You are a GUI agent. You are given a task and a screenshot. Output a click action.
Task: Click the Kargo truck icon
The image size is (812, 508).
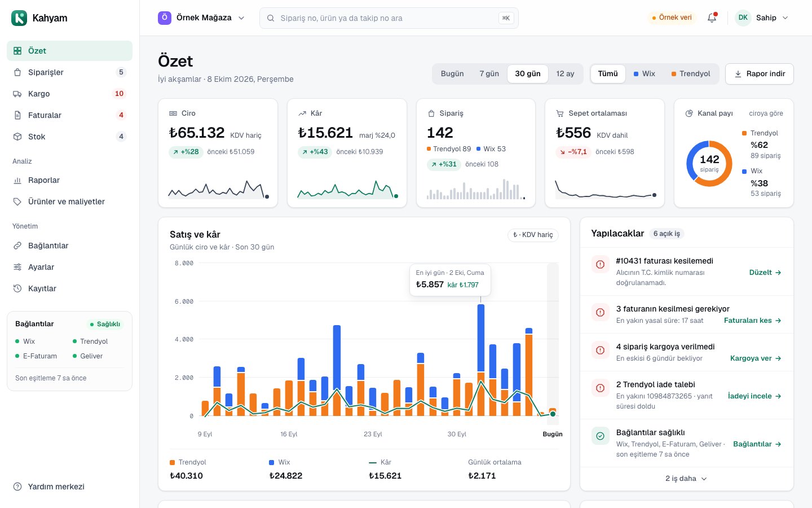(17, 94)
